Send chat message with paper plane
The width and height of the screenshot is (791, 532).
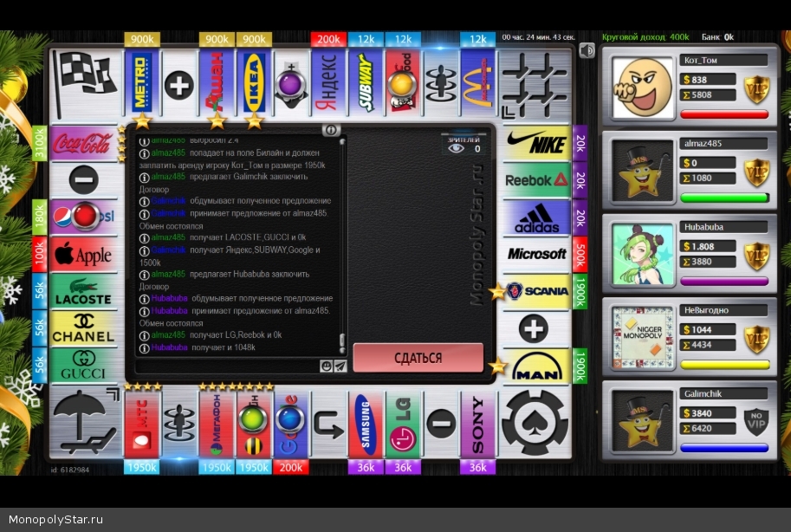click(340, 366)
